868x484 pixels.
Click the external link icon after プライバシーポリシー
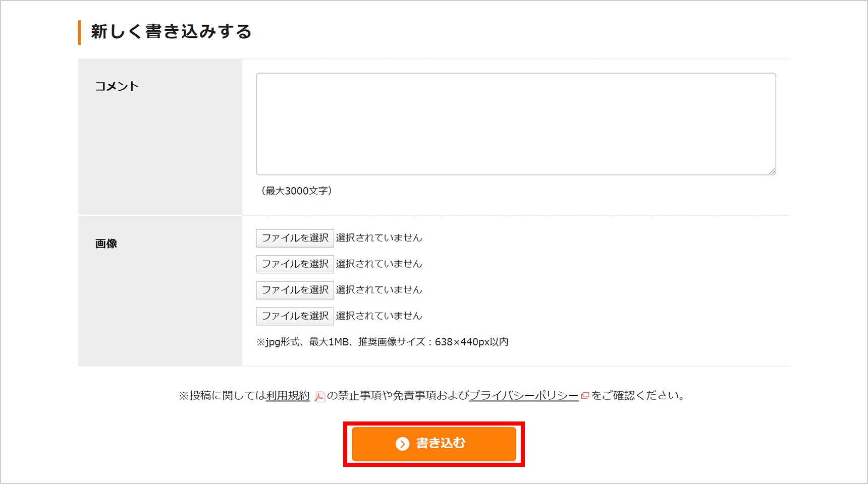pos(585,396)
